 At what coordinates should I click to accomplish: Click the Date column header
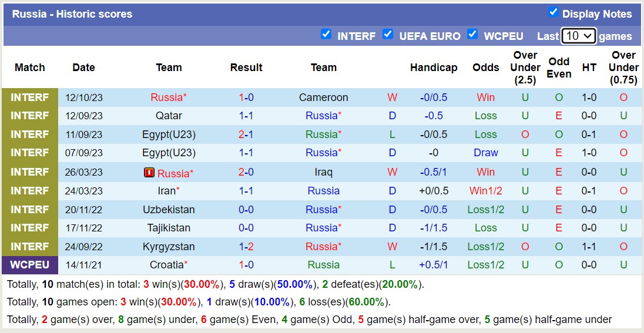coord(83,68)
